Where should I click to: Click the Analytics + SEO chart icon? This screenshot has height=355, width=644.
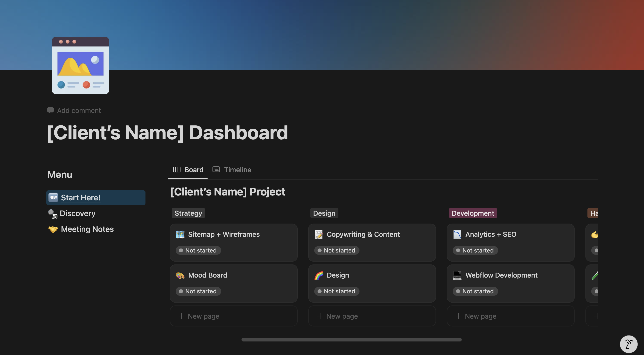pyautogui.click(x=457, y=235)
